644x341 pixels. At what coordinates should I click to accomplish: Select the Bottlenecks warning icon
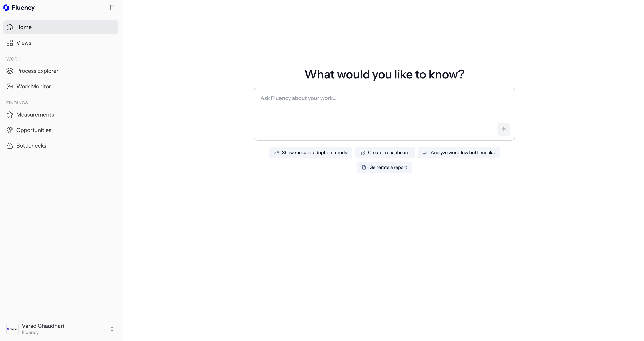click(10, 146)
